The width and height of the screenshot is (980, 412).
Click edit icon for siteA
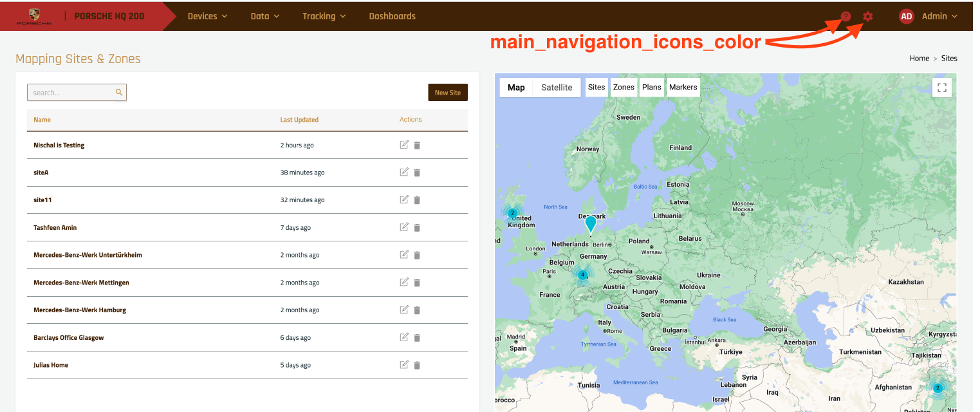(404, 172)
